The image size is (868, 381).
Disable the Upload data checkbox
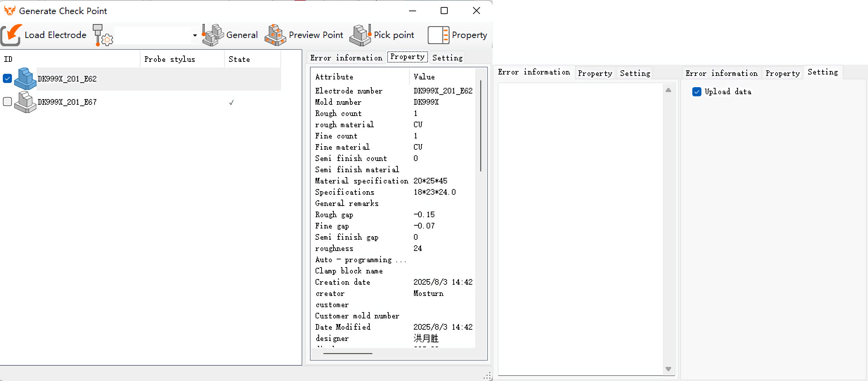point(697,92)
